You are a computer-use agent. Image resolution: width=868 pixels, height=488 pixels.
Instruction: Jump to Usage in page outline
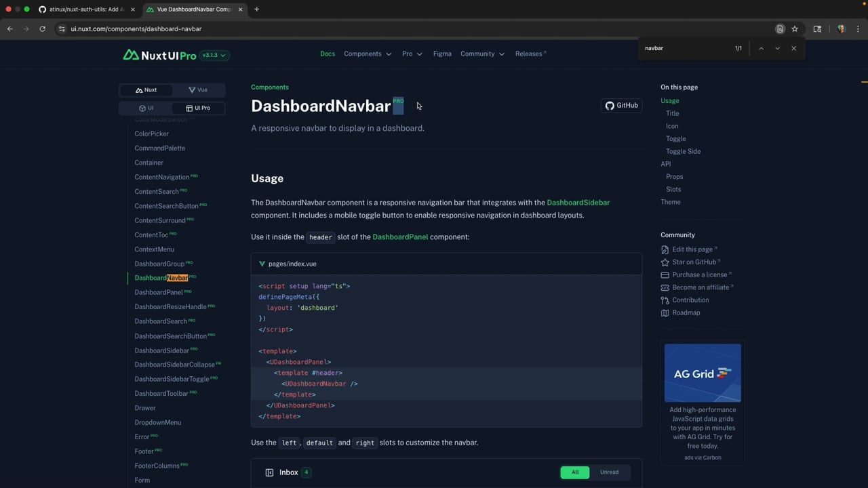tap(670, 101)
